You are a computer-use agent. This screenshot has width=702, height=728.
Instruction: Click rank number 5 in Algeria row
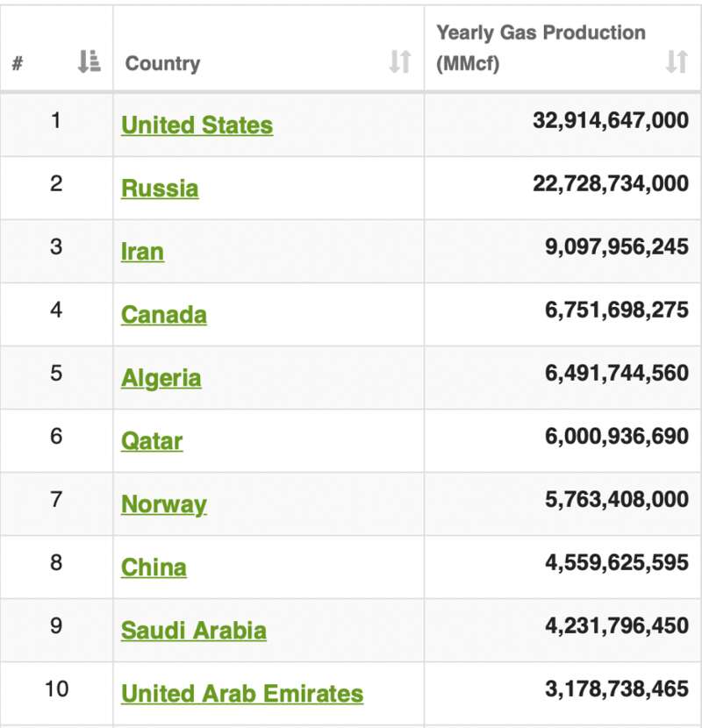(56, 373)
